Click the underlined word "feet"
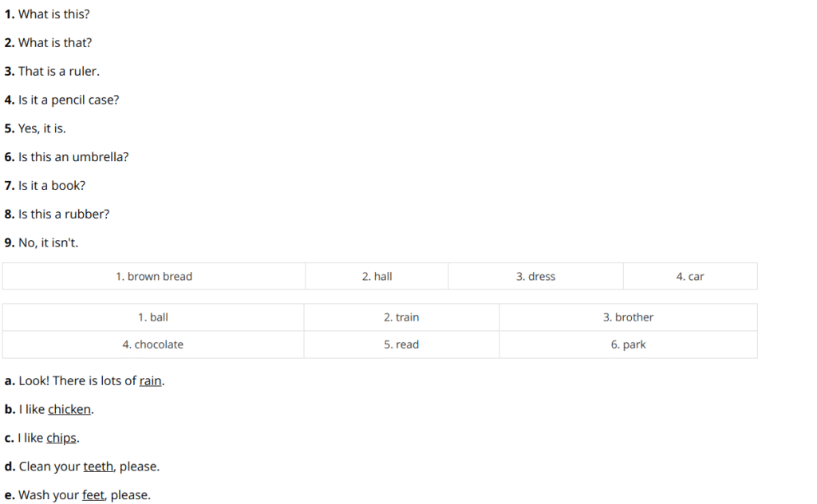The height and width of the screenshot is (504, 817). pyautogui.click(x=93, y=495)
